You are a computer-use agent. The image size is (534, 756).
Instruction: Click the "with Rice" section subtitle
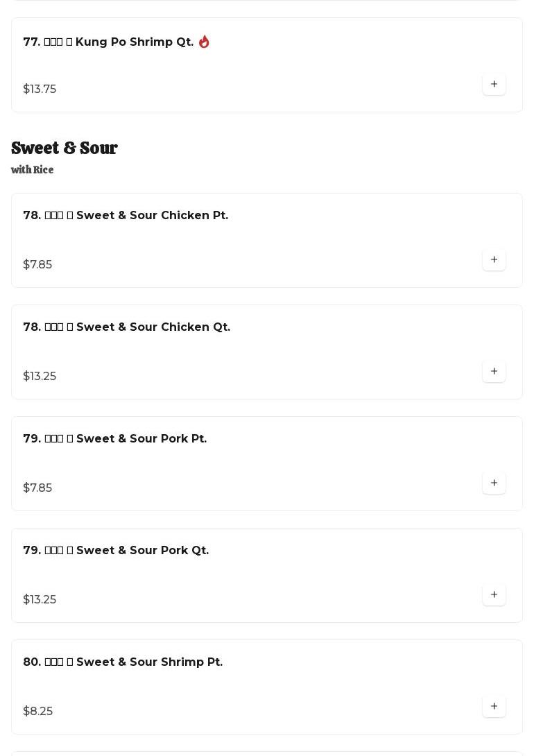[33, 170]
